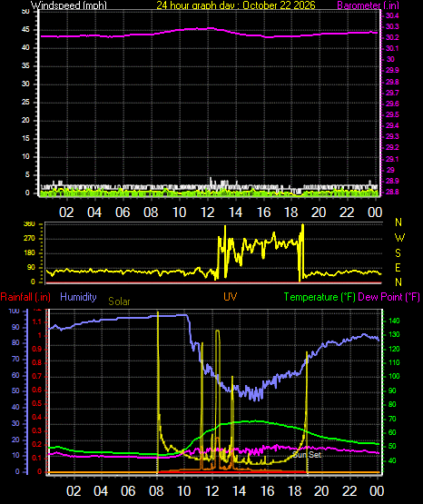Click the bottom "N" compass label
The image size is (423, 504).
pyautogui.click(x=398, y=282)
